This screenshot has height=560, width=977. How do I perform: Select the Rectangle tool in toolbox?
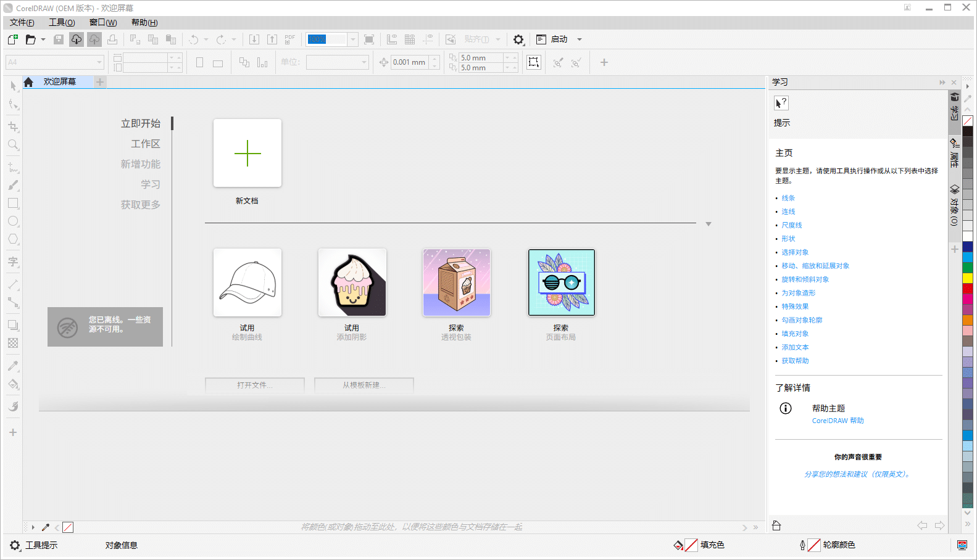[13, 203]
